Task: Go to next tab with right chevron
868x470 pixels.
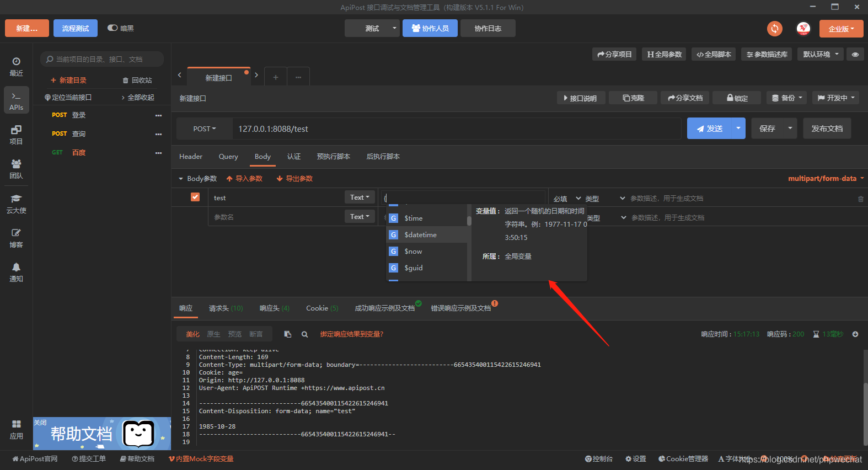Action: [x=256, y=75]
